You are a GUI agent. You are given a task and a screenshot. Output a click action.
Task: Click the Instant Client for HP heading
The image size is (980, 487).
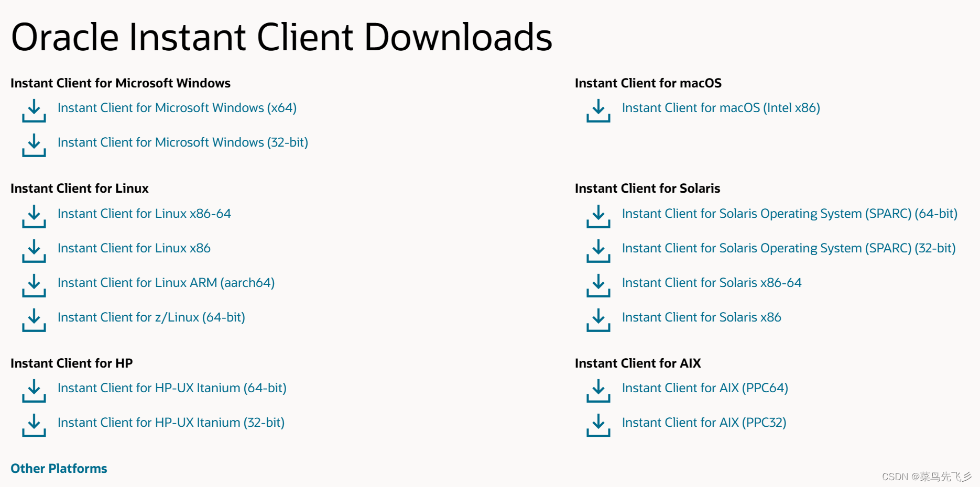[x=72, y=363]
